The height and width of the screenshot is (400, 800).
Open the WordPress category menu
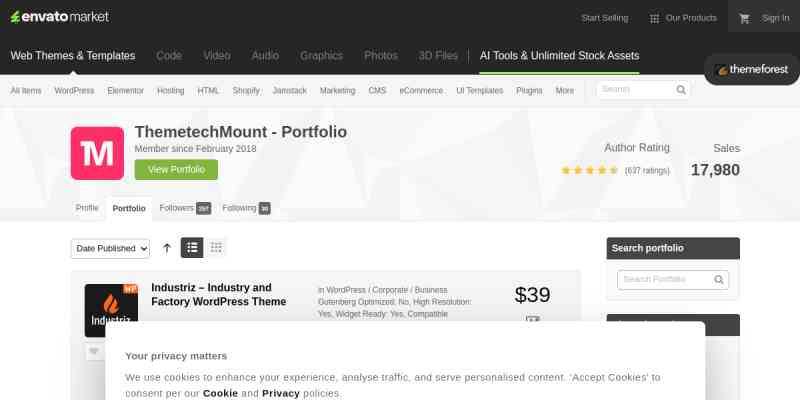(74, 90)
